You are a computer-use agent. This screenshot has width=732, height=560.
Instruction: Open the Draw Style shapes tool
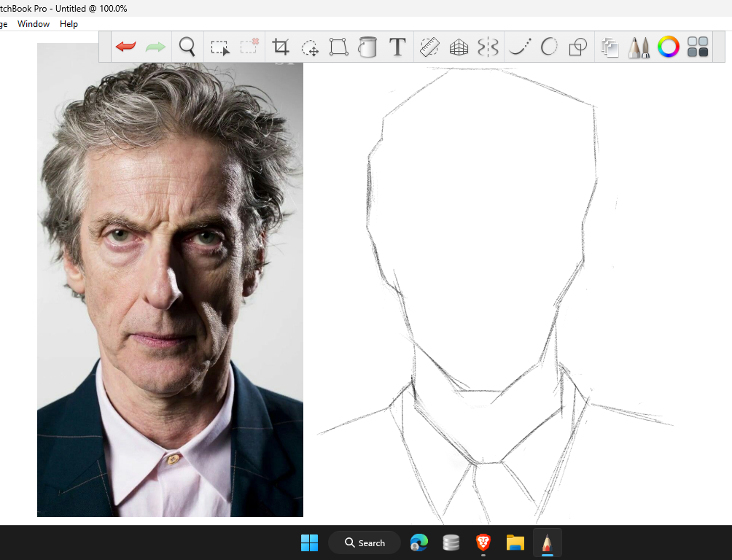(578, 47)
